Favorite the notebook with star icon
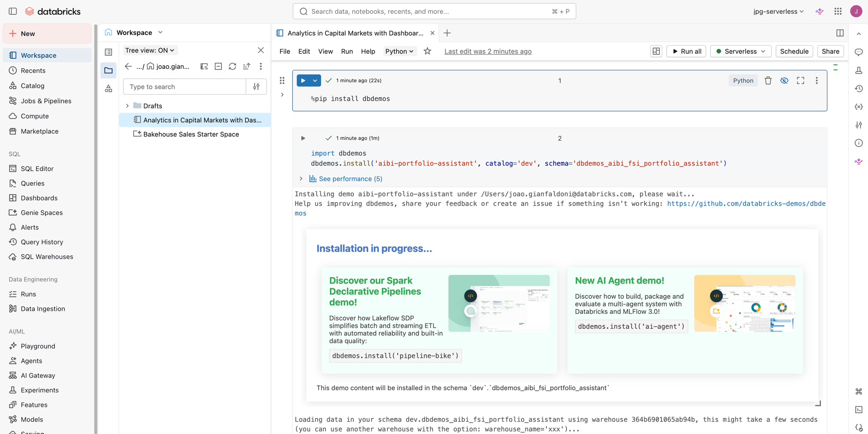The width and height of the screenshot is (868, 434). point(427,51)
